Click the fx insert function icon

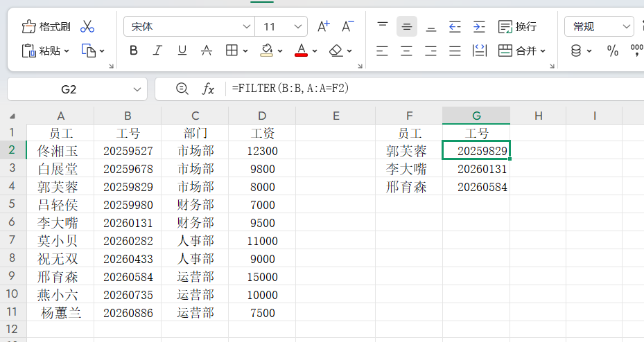coord(208,89)
